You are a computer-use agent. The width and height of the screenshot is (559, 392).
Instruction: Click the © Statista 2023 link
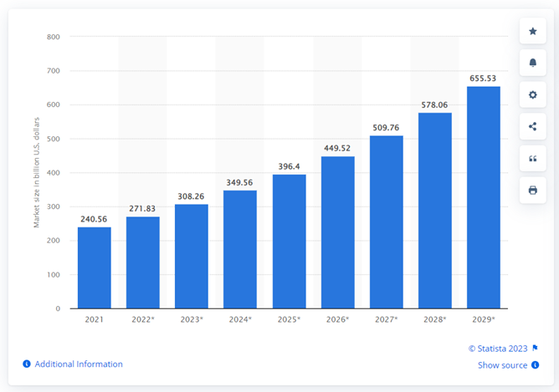point(498,349)
